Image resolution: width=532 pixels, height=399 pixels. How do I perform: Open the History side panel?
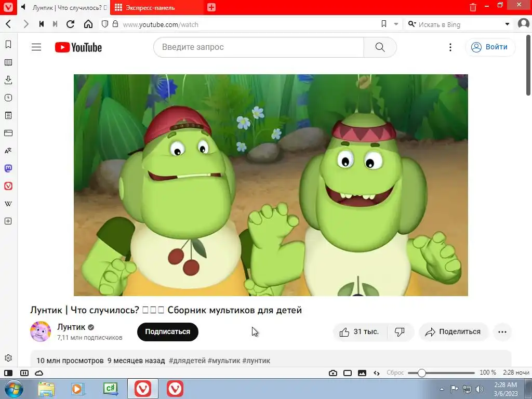[x=8, y=98]
